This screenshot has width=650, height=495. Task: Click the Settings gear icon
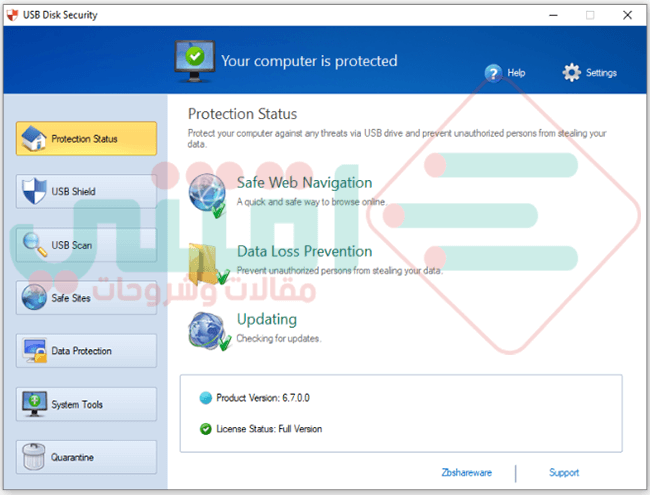click(x=572, y=73)
